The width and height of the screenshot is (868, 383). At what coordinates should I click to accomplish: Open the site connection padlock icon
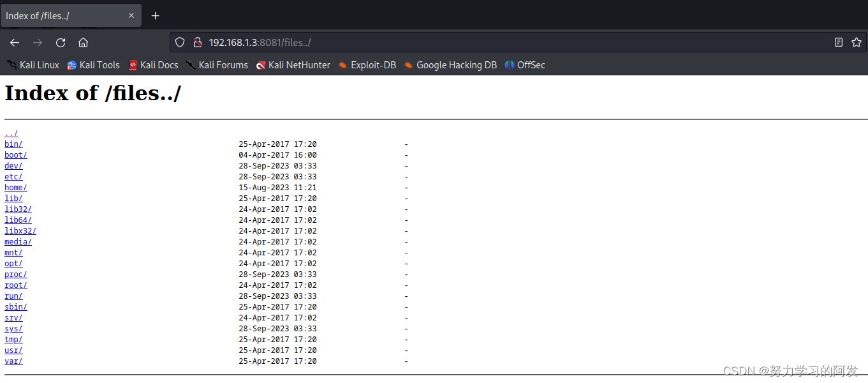pos(198,42)
